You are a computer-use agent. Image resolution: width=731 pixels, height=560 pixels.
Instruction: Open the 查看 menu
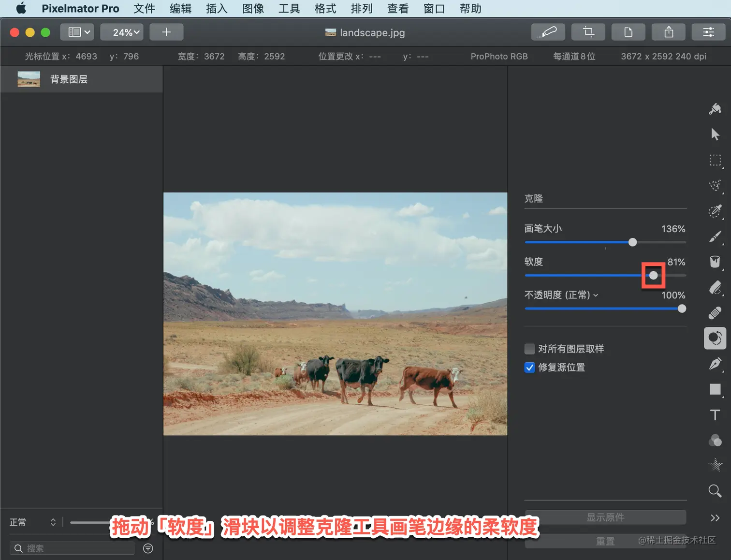[x=398, y=9]
